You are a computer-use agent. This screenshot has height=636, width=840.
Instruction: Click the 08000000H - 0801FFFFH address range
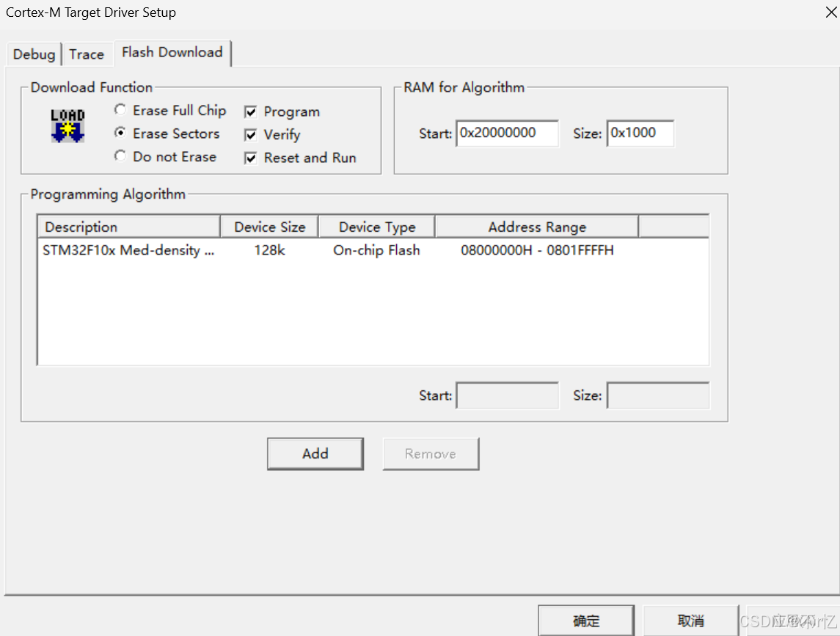coord(537,250)
